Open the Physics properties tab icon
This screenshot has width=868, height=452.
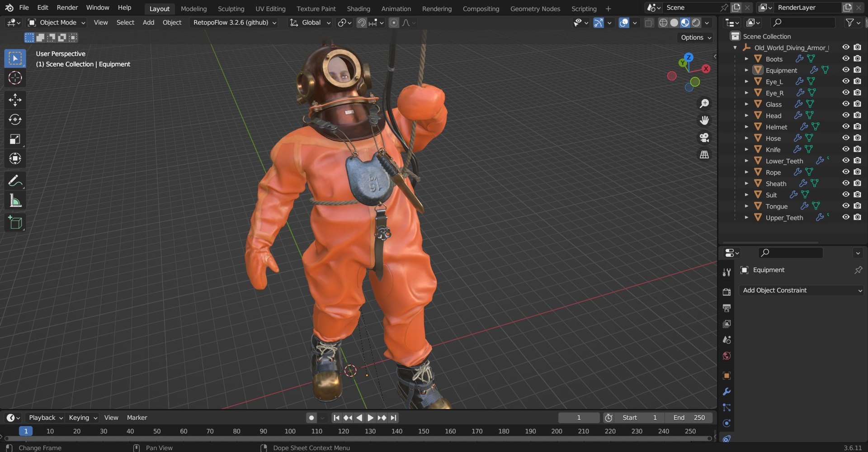[x=726, y=423]
